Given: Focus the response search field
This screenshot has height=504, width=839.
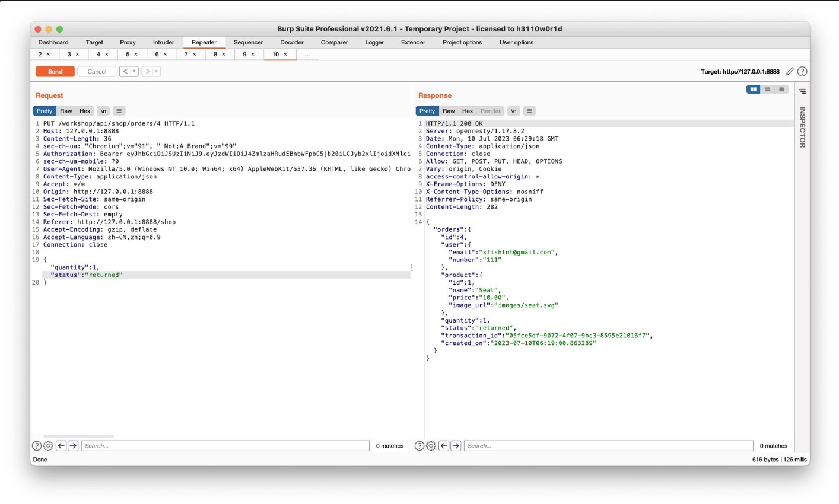Looking at the screenshot, I should [609, 446].
